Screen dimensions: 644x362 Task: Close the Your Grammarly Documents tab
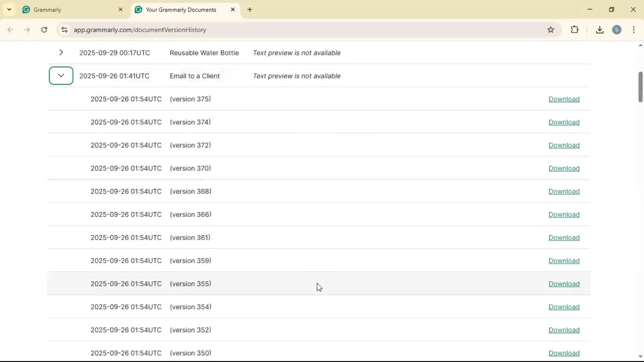[233, 10]
